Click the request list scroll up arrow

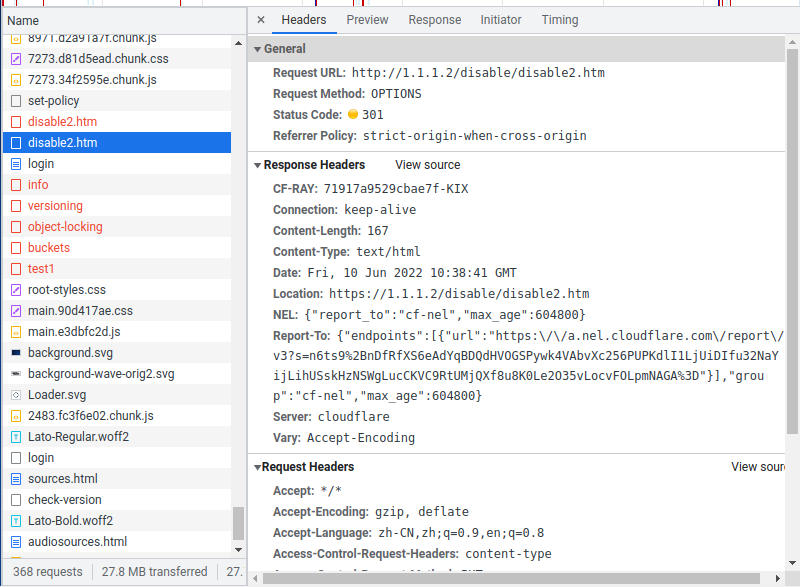pyautogui.click(x=238, y=43)
